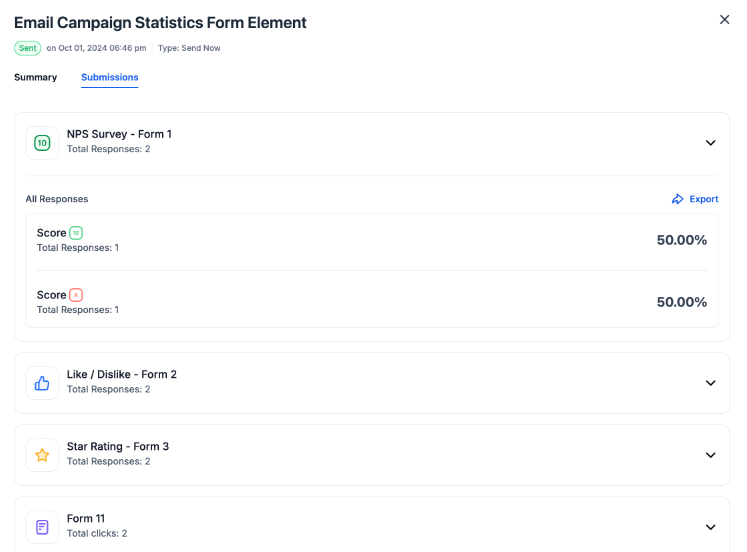
Task: Click the green Sent status badge
Action: tap(28, 48)
